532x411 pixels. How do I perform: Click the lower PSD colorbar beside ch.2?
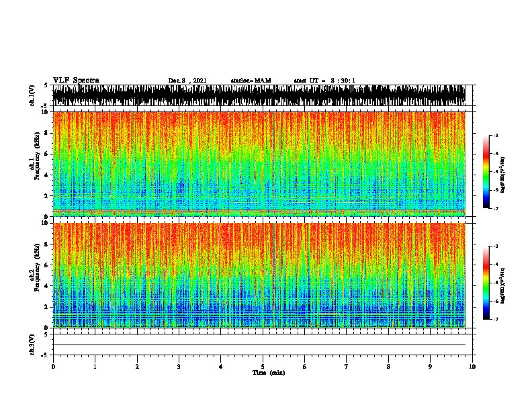coord(486,283)
